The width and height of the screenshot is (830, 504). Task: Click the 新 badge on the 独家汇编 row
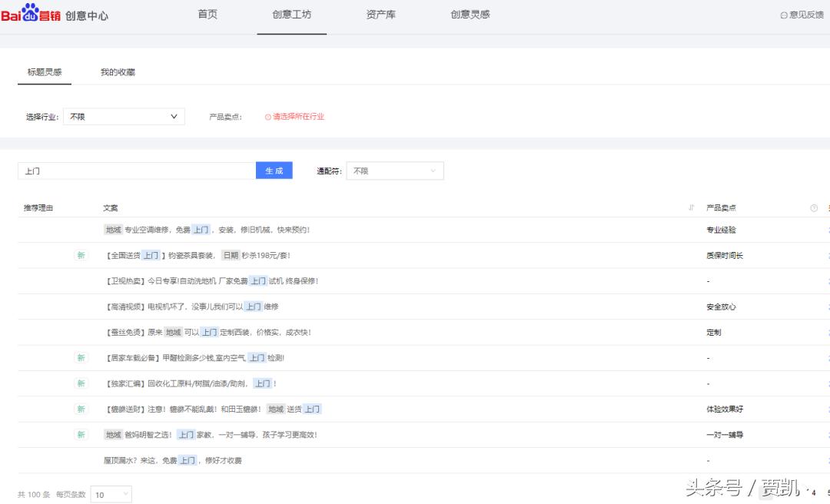coord(81,383)
